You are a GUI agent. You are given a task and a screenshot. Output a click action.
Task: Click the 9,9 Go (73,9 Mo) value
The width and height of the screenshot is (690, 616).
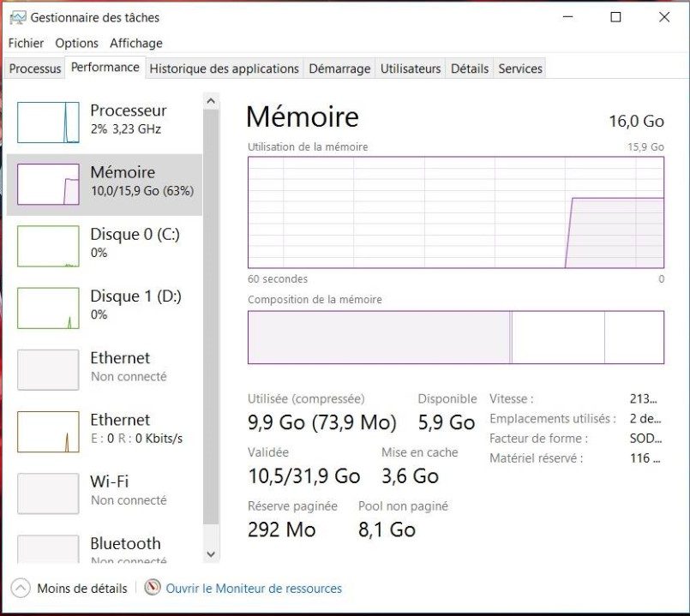point(322,422)
